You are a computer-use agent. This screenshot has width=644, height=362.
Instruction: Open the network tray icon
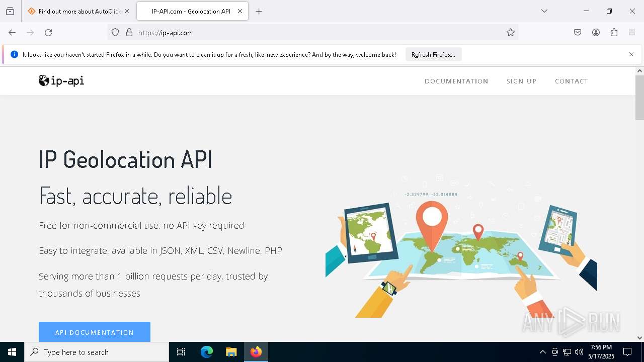567,352
